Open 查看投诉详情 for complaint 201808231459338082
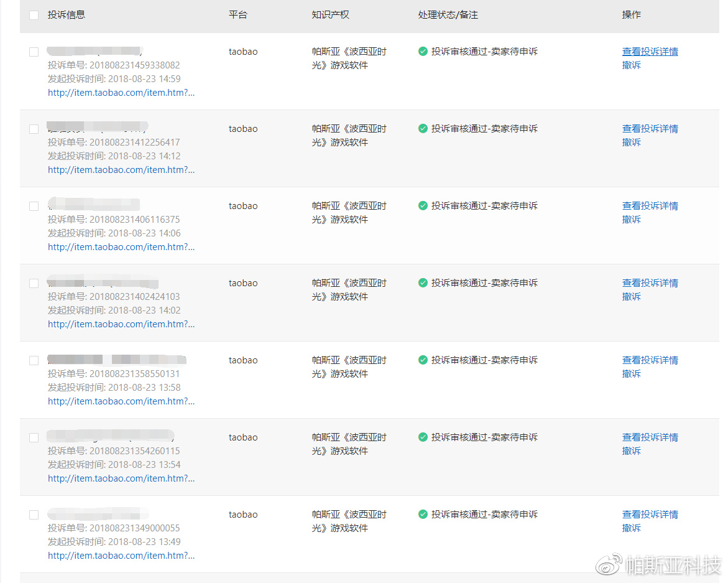Image resolution: width=728 pixels, height=583 pixels. tap(650, 52)
